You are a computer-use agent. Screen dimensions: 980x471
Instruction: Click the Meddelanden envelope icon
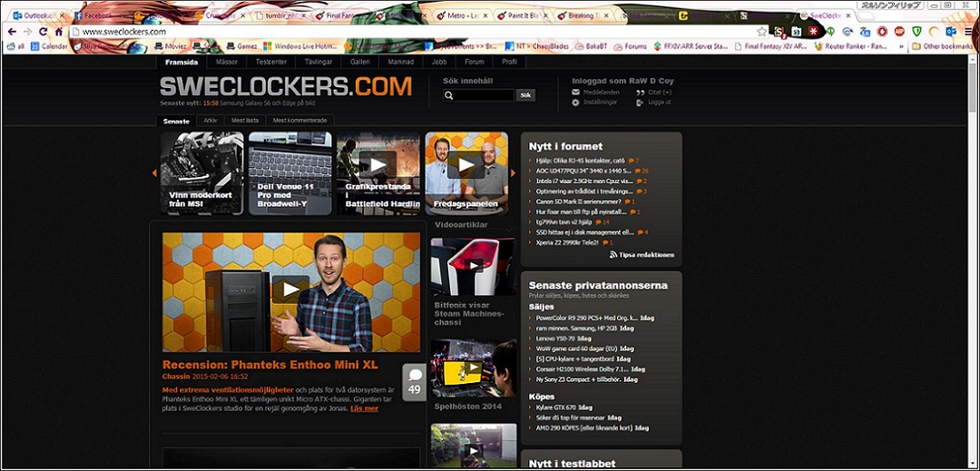point(575,92)
